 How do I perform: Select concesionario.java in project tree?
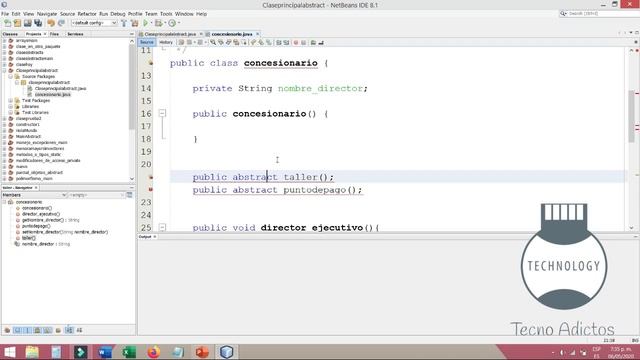[52, 95]
